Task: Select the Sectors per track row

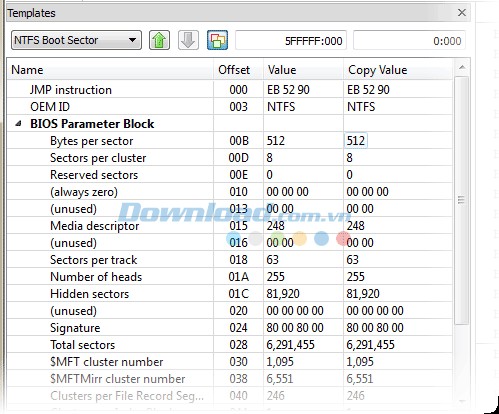Action: 230,260
